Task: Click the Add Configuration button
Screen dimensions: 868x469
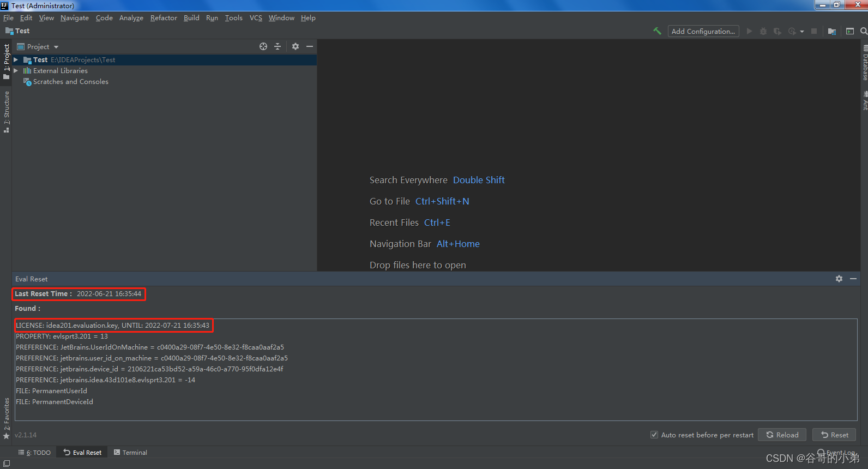Action: 703,31
